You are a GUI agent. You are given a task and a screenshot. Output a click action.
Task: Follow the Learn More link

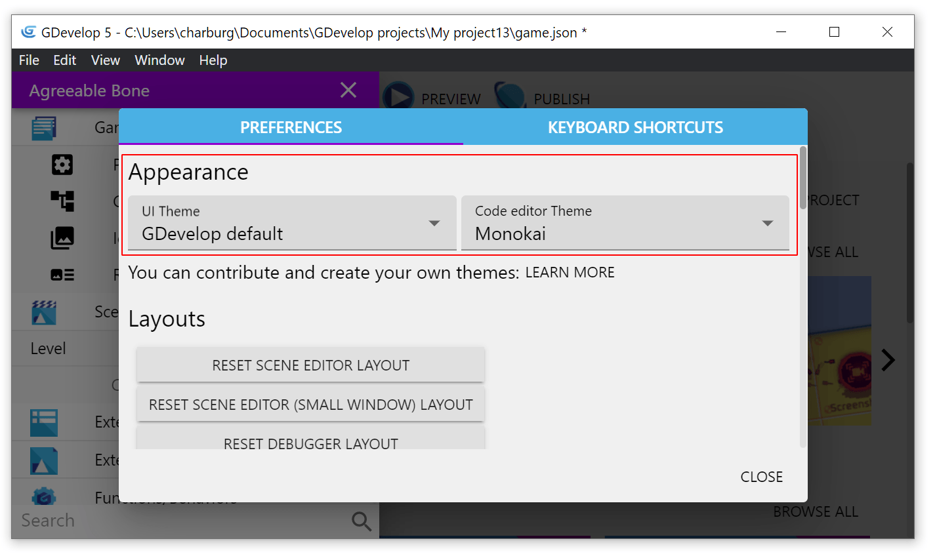pos(570,273)
